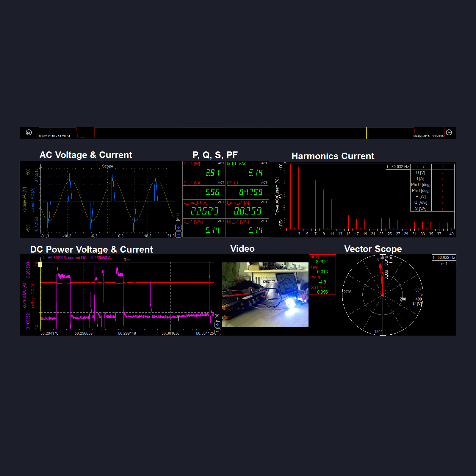Click the red voltage vector in the vector scope

point(381,279)
